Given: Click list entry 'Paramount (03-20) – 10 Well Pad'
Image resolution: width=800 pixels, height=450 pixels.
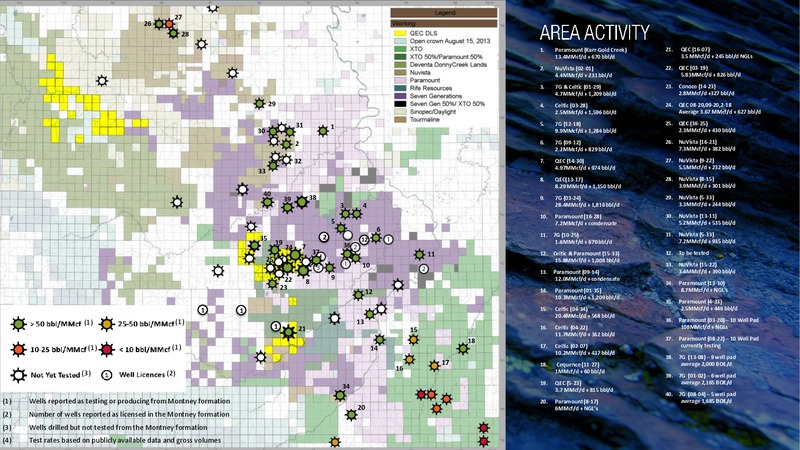Looking at the screenshot, I should coord(718,320).
